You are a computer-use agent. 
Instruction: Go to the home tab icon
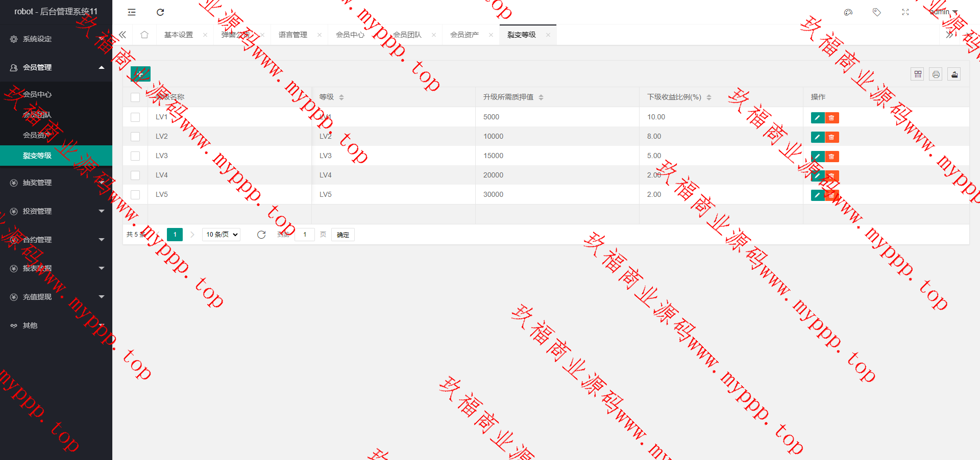coord(144,35)
